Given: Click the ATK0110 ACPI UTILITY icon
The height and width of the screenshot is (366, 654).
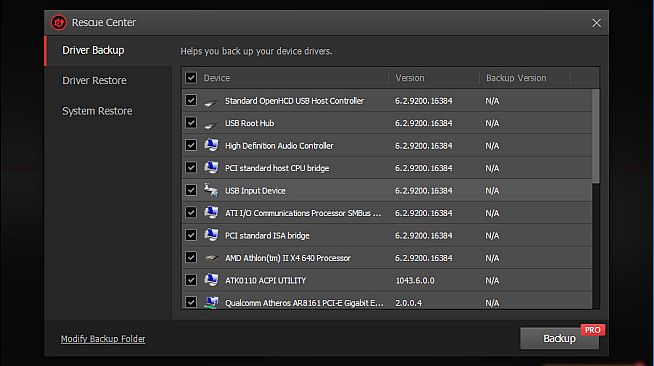Looking at the screenshot, I should [x=211, y=280].
